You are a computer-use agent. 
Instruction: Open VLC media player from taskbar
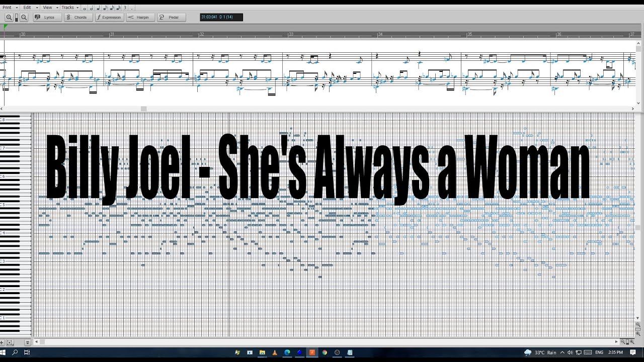[x=275, y=352]
